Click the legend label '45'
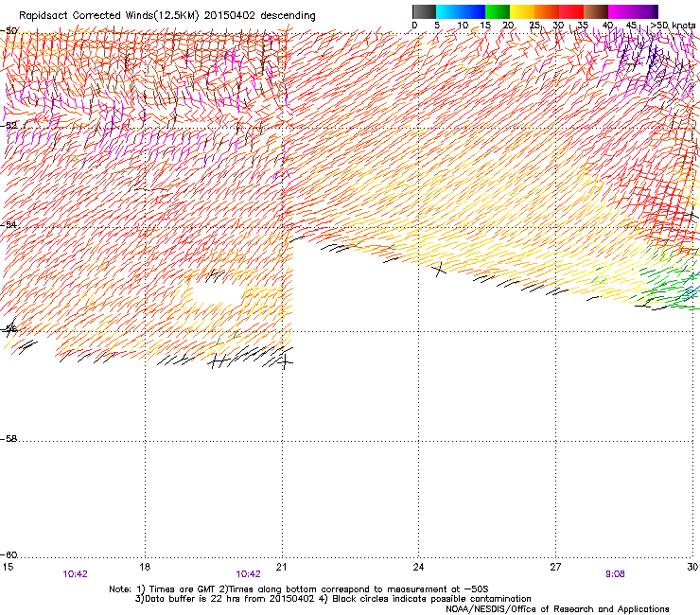This screenshot has width=700, height=615. coord(631,26)
